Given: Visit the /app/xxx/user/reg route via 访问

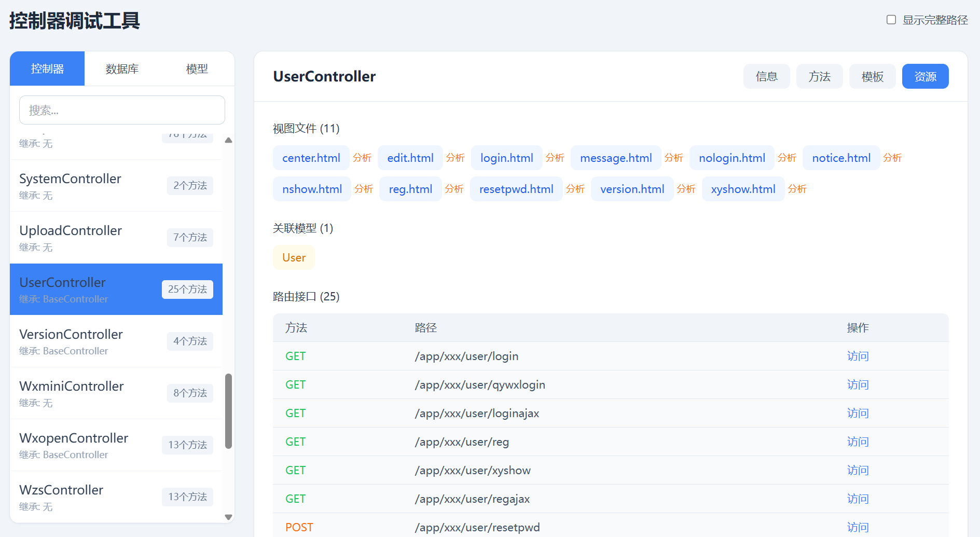Looking at the screenshot, I should click(x=858, y=442).
